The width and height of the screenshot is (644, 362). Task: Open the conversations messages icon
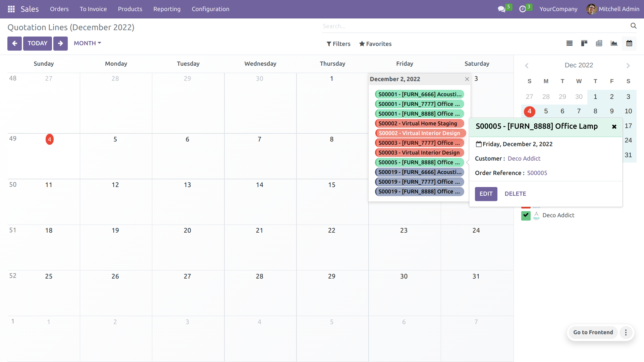(x=501, y=9)
